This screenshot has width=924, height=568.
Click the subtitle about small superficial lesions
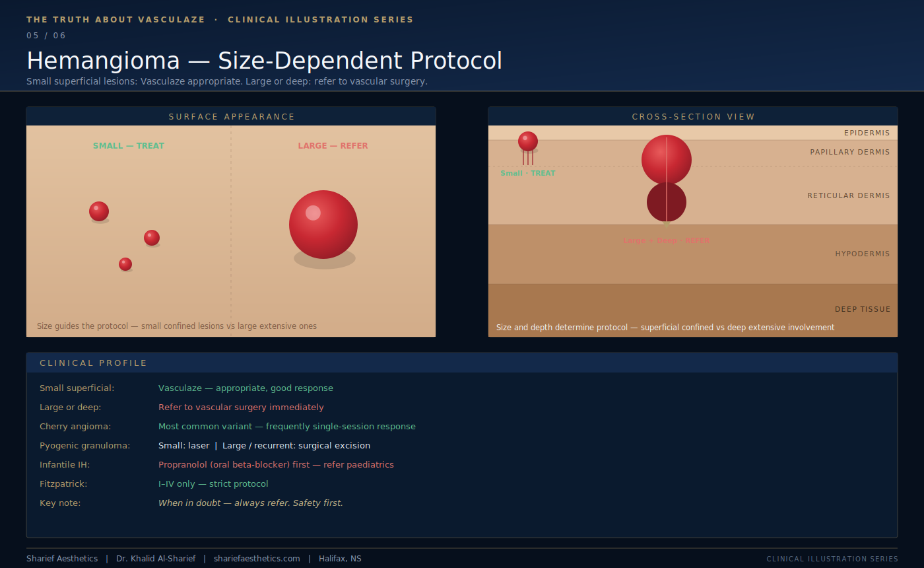click(x=227, y=81)
